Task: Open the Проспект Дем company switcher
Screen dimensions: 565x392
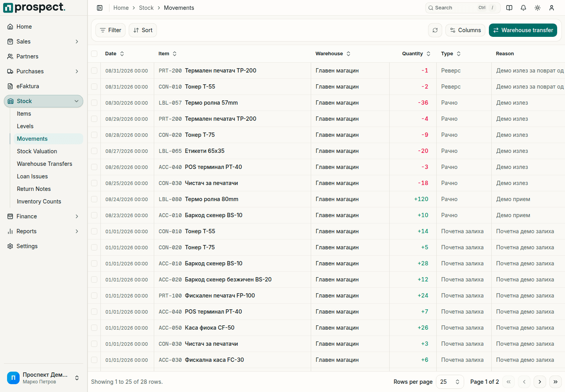Action: [44, 378]
